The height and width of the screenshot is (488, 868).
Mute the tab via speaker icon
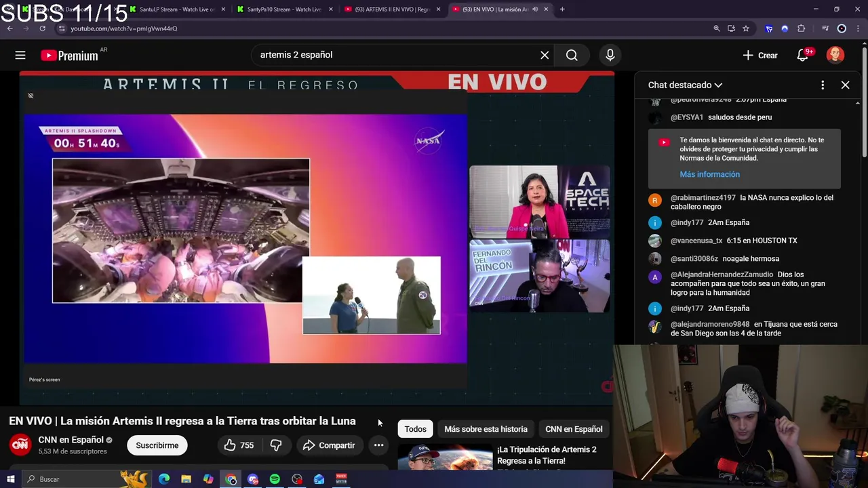tap(535, 9)
